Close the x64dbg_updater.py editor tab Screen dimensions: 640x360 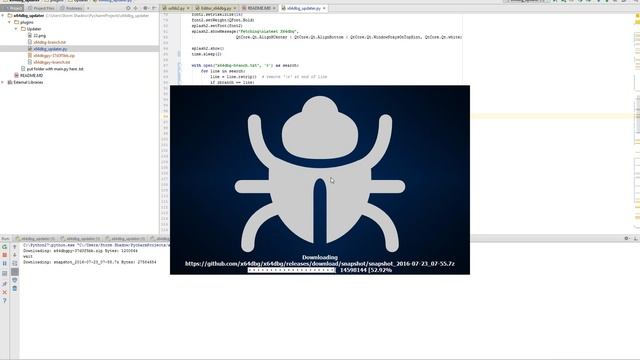coord(324,8)
